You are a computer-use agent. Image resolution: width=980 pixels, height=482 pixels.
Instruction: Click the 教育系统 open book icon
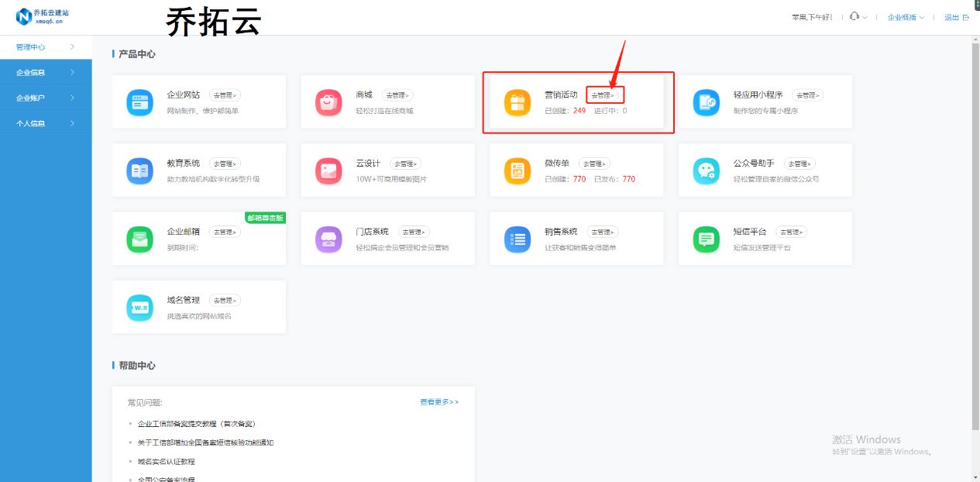click(140, 170)
